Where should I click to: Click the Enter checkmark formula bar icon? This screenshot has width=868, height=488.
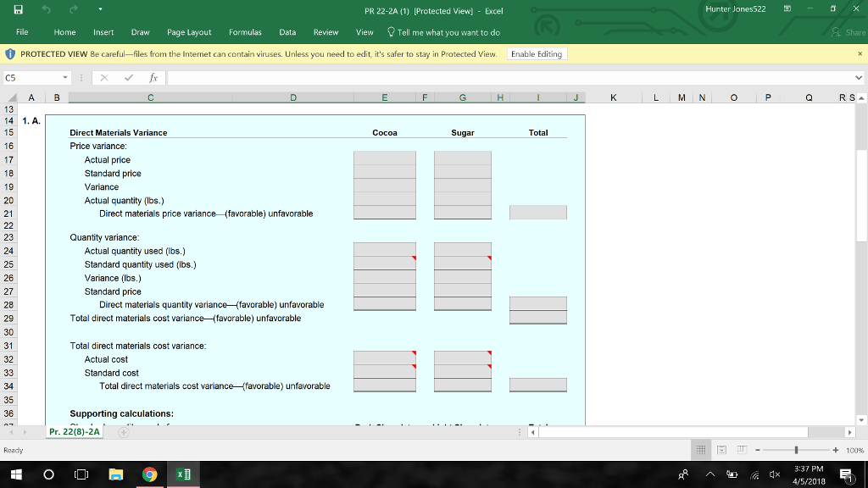[129, 78]
